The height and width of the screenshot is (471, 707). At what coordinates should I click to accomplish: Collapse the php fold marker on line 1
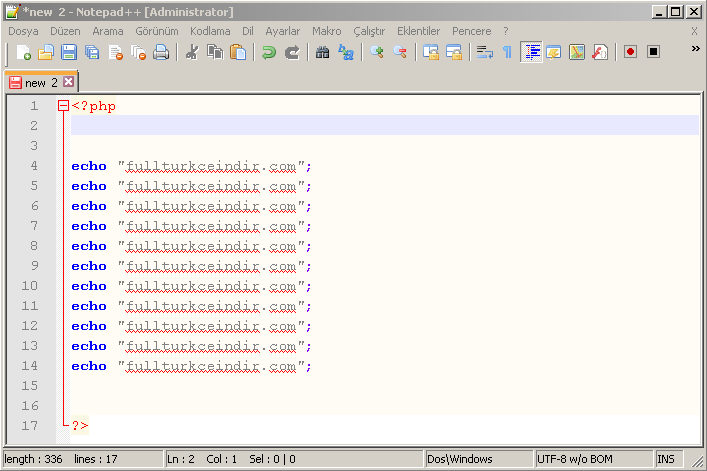tap(63, 106)
